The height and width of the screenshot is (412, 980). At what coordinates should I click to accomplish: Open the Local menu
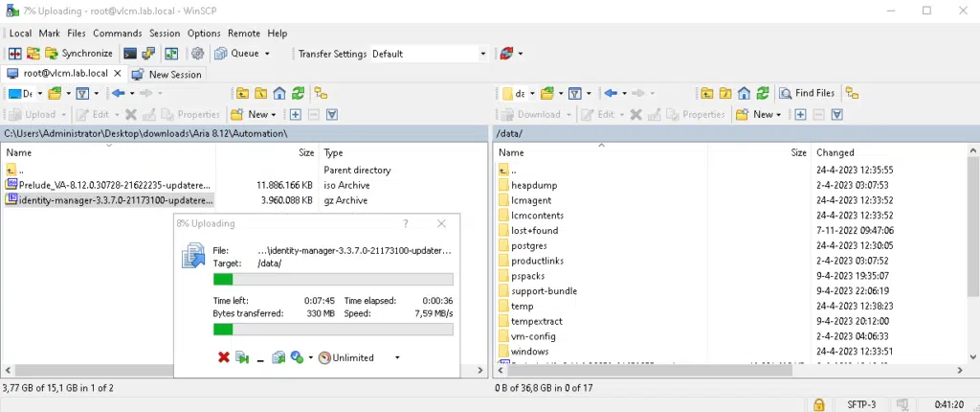(x=20, y=34)
